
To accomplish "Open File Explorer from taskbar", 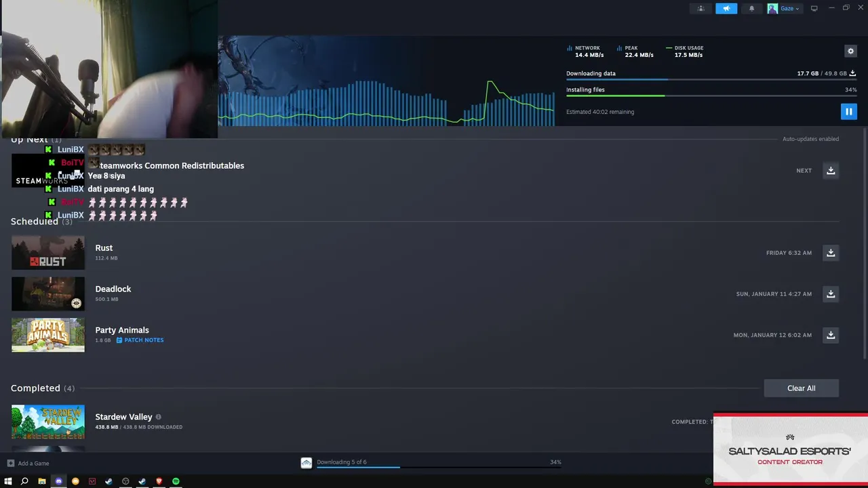I will coord(41,481).
